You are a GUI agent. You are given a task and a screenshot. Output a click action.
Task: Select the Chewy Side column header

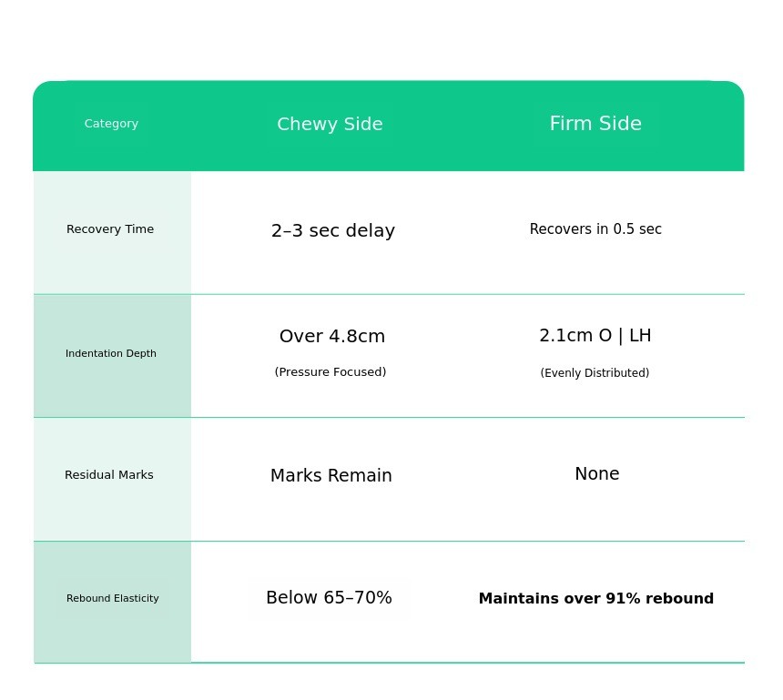(x=330, y=124)
